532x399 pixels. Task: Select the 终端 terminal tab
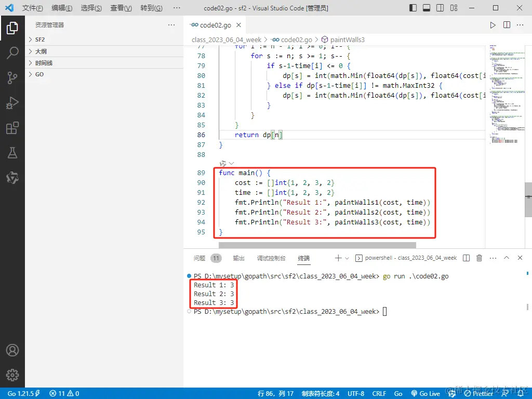pos(303,258)
